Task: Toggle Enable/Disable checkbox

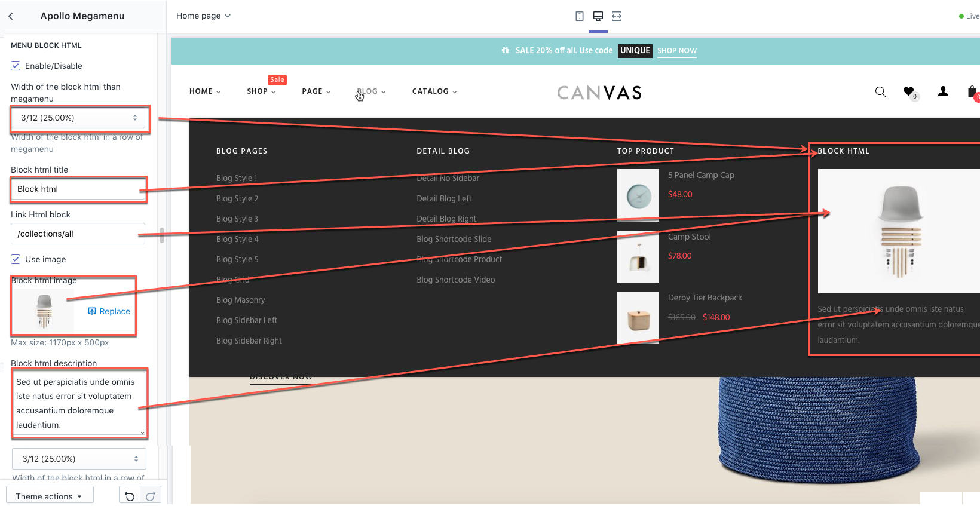Action: click(x=16, y=66)
